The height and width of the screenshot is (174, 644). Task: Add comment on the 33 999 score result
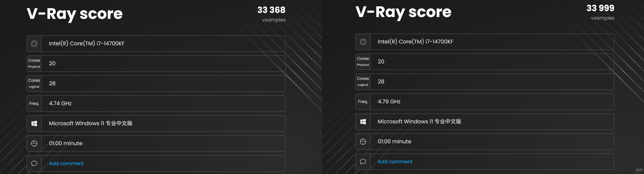395,162
